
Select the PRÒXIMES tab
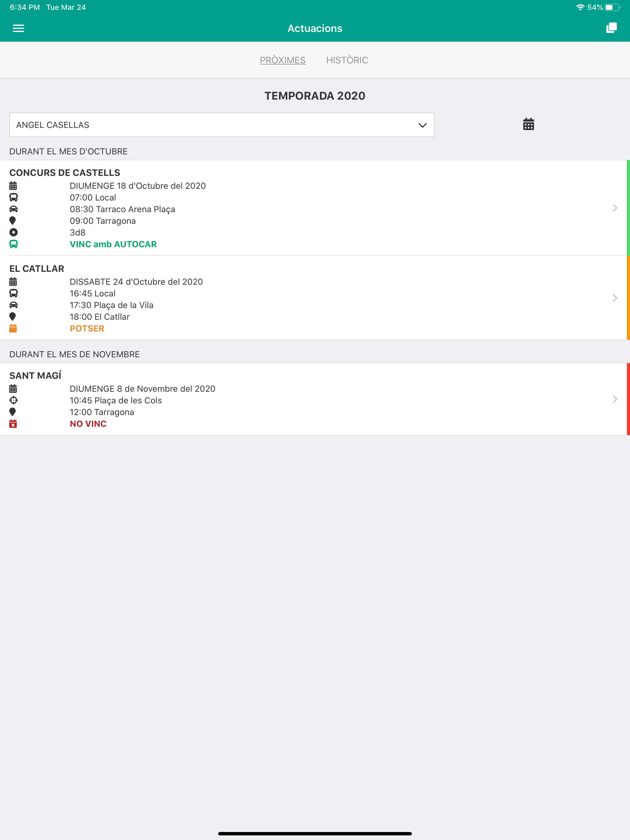point(283,60)
